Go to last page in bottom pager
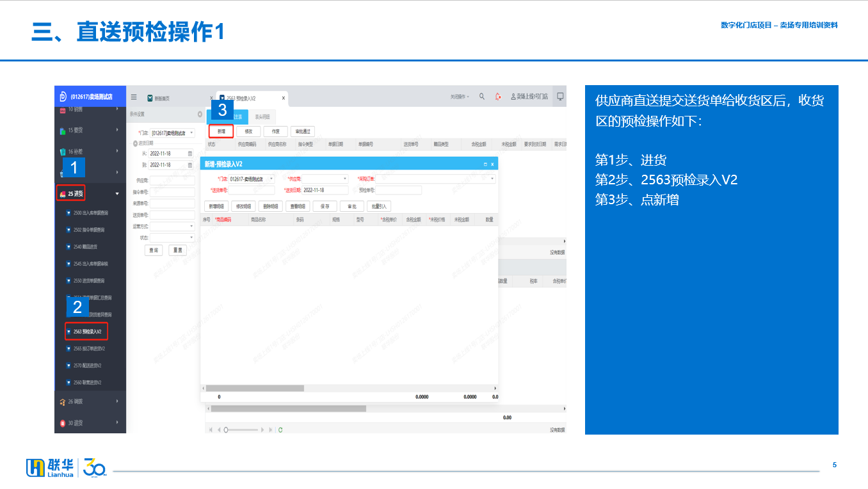 [x=271, y=429]
